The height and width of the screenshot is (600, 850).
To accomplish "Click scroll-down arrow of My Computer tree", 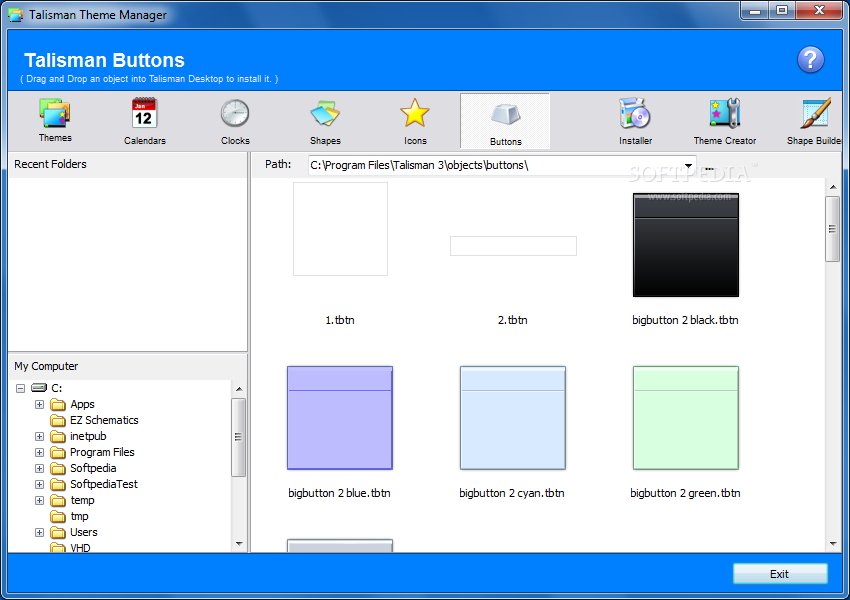I will pyautogui.click(x=239, y=544).
